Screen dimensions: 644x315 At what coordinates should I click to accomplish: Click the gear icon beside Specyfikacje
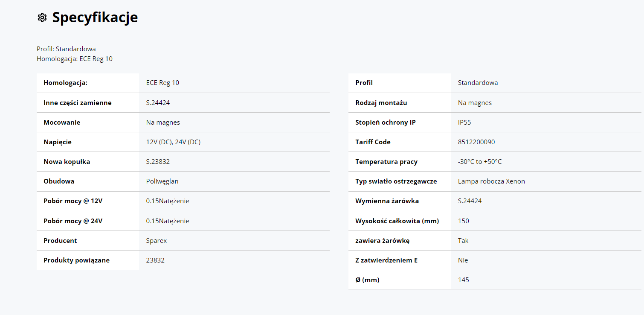42,17
